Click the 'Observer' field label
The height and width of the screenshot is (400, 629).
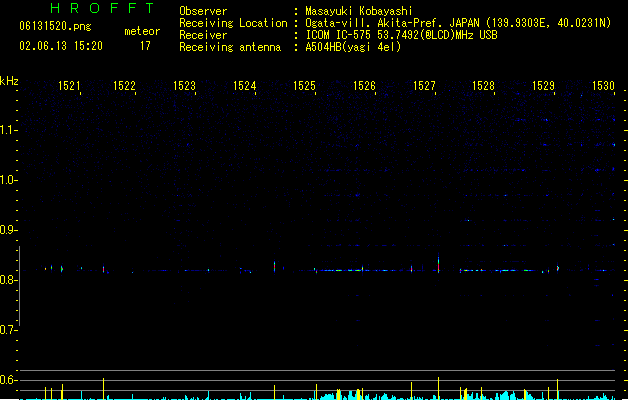pos(203,11)
